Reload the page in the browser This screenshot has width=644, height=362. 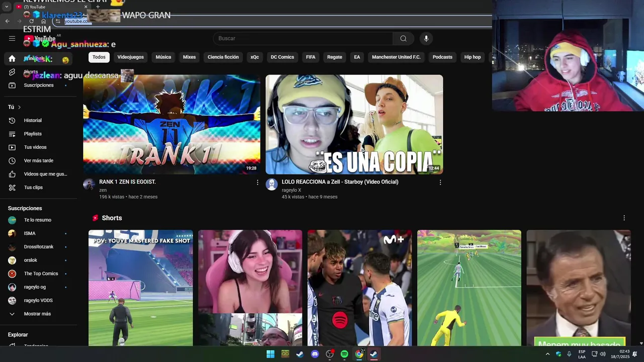coord(31,21)
